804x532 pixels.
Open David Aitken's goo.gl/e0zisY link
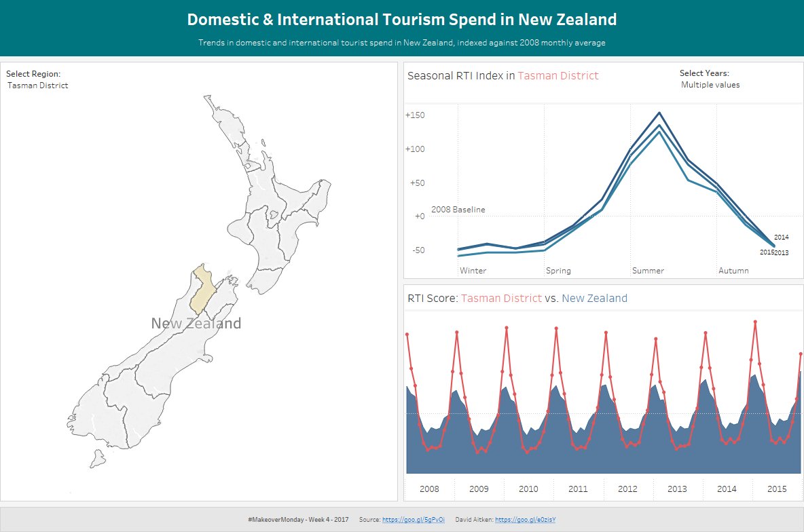(x=525, y=520)
